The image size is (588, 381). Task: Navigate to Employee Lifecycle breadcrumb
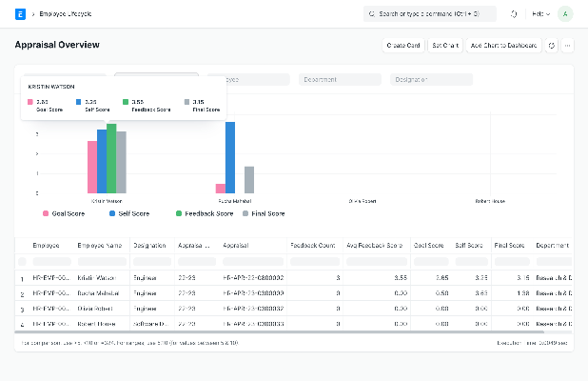pyautogui.click(x=64, y=14)
